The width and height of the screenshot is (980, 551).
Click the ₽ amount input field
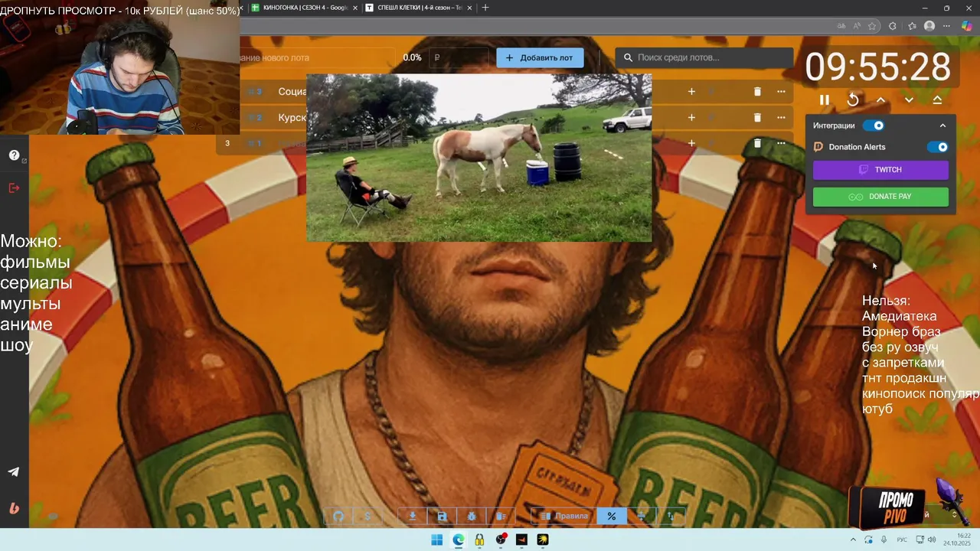coord(459,57)
